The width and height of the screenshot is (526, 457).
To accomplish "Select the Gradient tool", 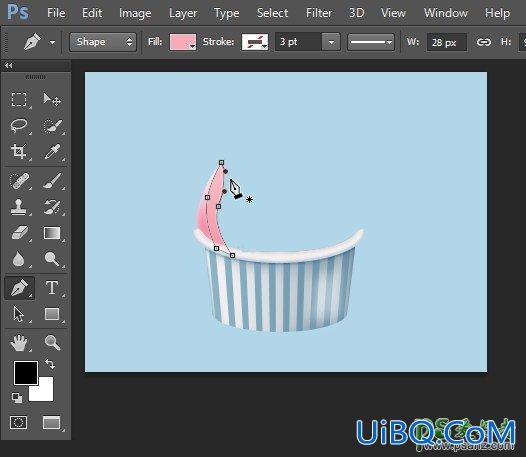I will [x=52, y=233].
